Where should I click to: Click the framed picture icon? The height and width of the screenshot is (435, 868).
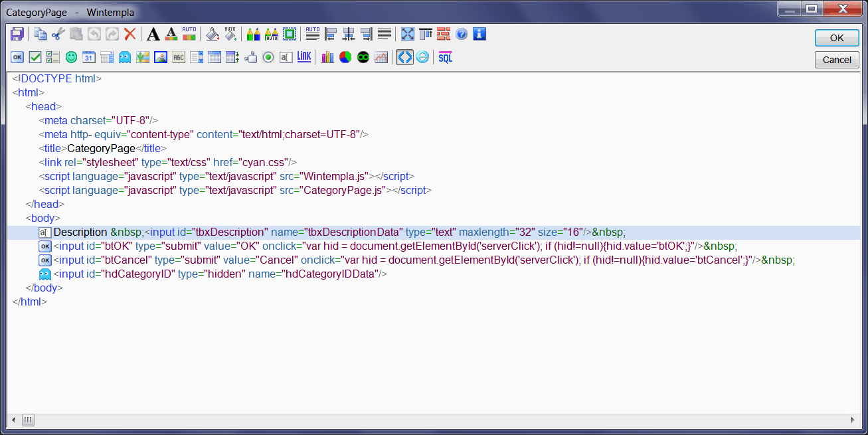(x=161, y=57)
